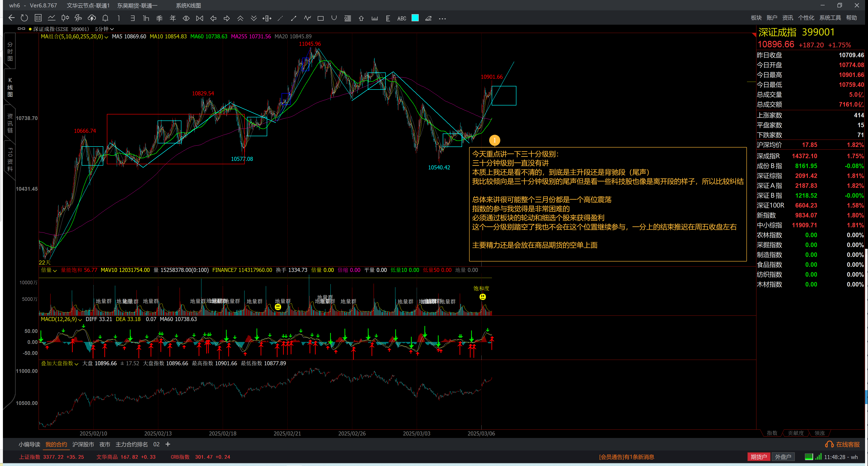This screenshot has height=466, width=868.
Task: Open the 账户 menu
Action: pyautogui.click(x=772, y=18)
